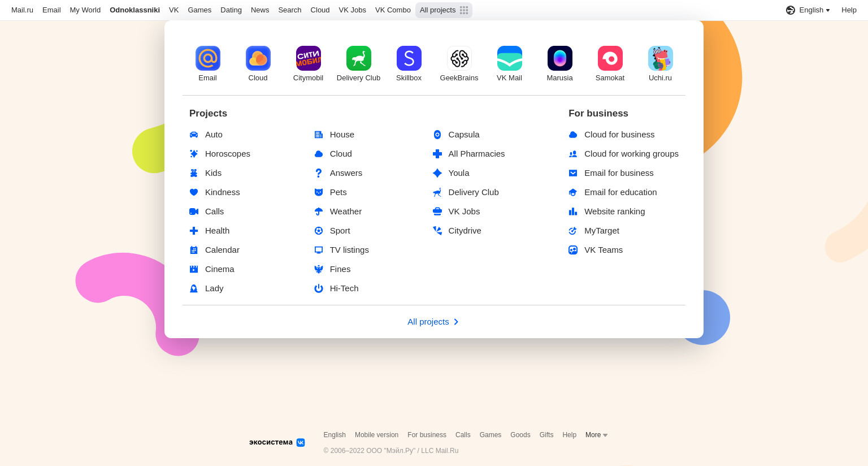Open Games in the top navigation bar

pos(199,10)
